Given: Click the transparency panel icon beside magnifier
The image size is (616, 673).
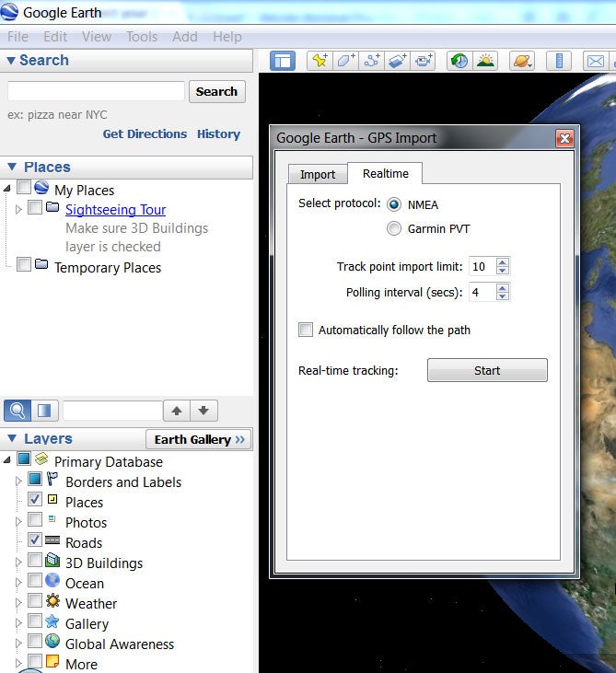Looking at the screenshot, I should tap(44, 411).
